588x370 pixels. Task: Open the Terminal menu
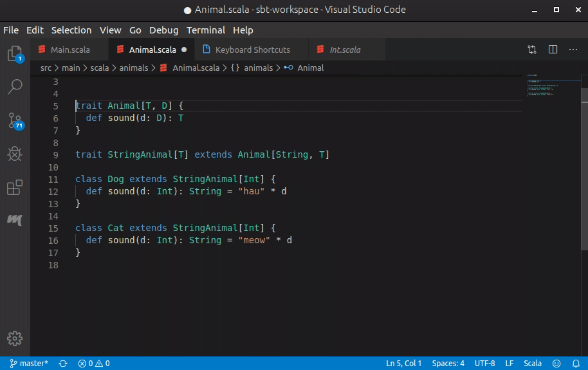pyautogui.click(x=205, y=30)
